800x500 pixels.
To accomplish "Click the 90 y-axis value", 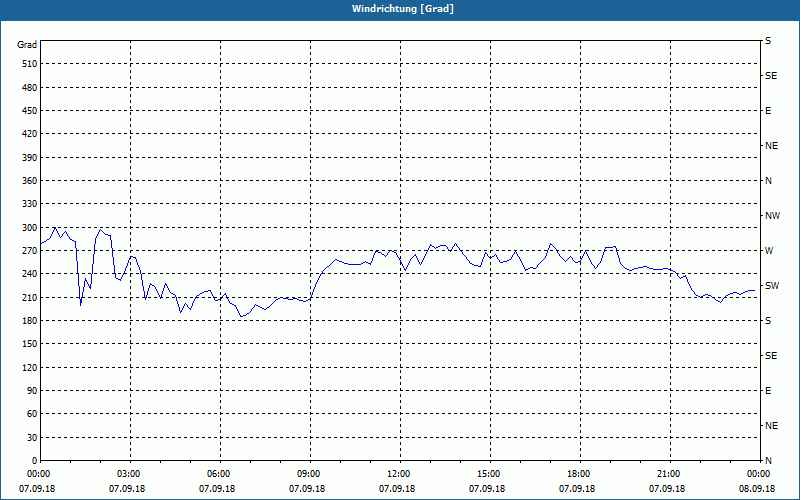I will (32, 391).
